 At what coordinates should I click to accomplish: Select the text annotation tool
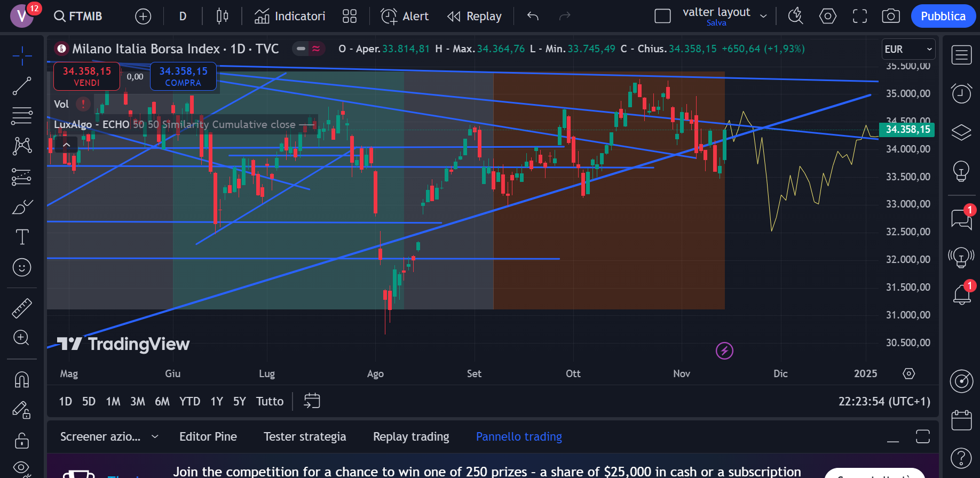(x=22, y=237)
